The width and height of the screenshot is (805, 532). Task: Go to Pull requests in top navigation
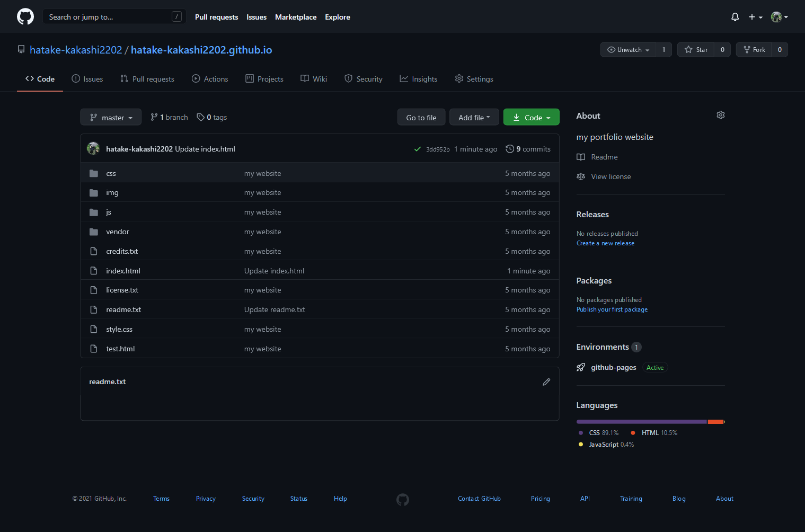[x=216, y=17]
